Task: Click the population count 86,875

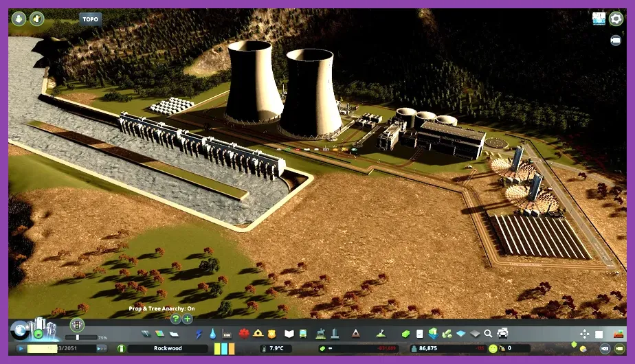Action: pos(428,348)
